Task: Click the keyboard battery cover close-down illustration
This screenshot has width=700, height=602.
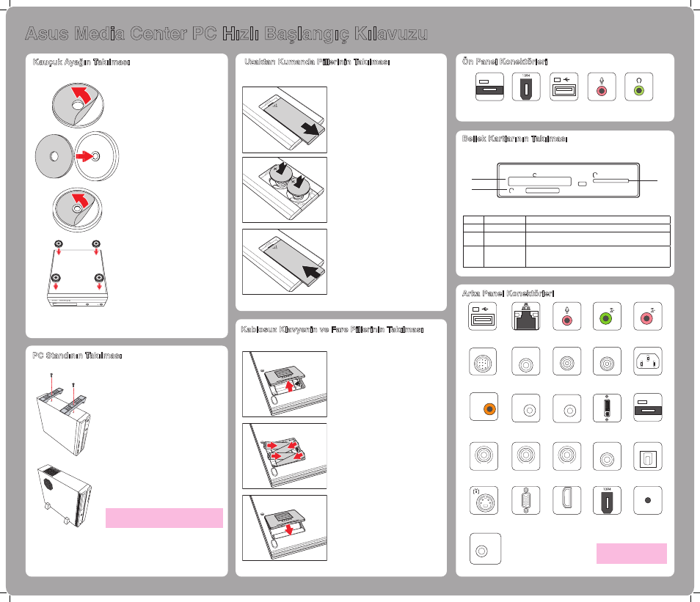Action: click(285, 528)
